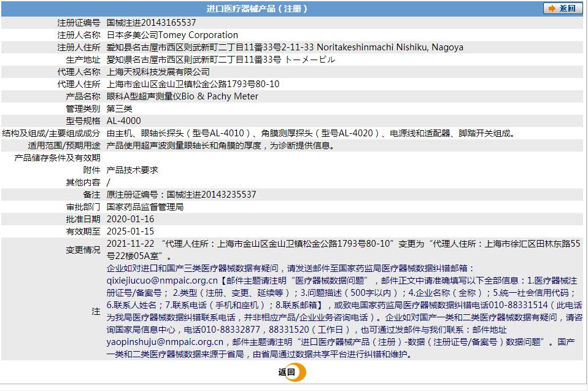Click email qixiejiucuo@nmpaic.org.cn in note
Viewport: 588px width, 391px height.
[162, 281]
